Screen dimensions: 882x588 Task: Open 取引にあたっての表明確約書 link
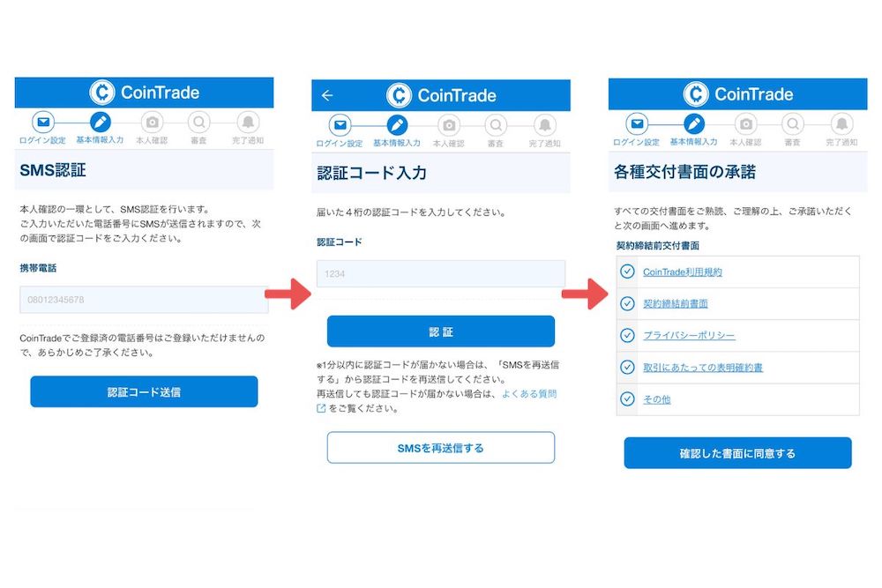pyautogui.click(x=703, y=368)
